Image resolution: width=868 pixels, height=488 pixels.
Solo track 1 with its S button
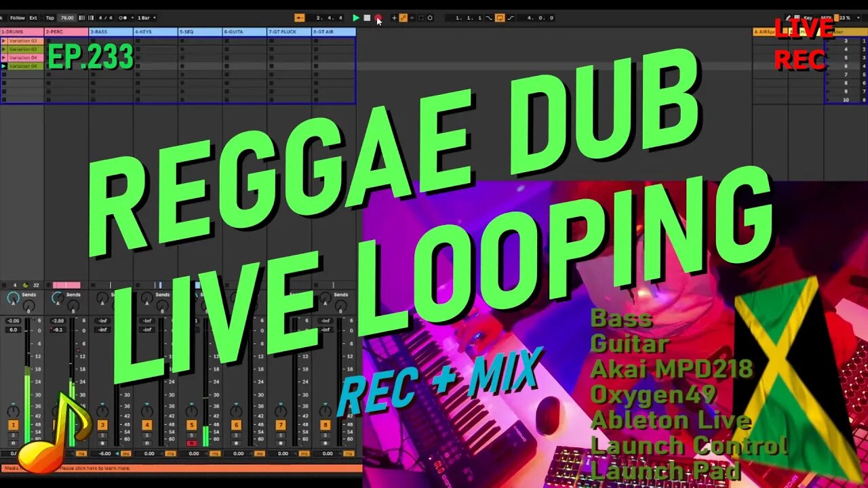tap(13, 435)
